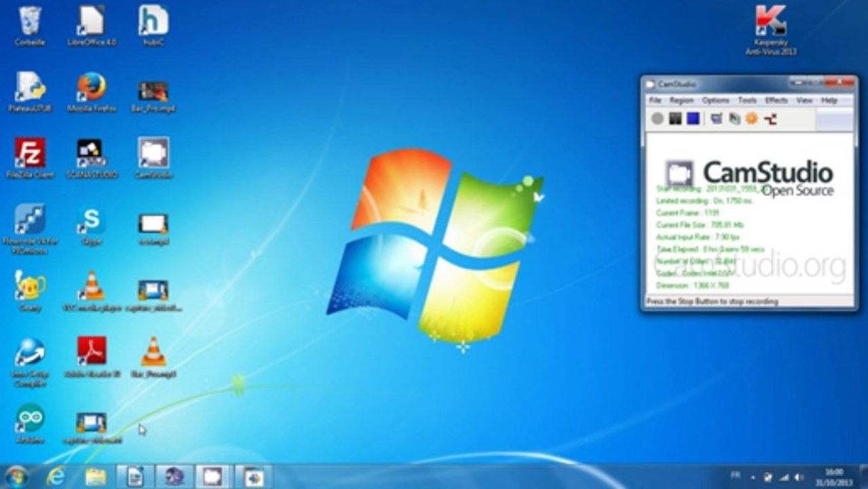This screenshot has width=868, height=489.
Task: Select the hubiC desktop shortcut
Action: pos(153,26)
